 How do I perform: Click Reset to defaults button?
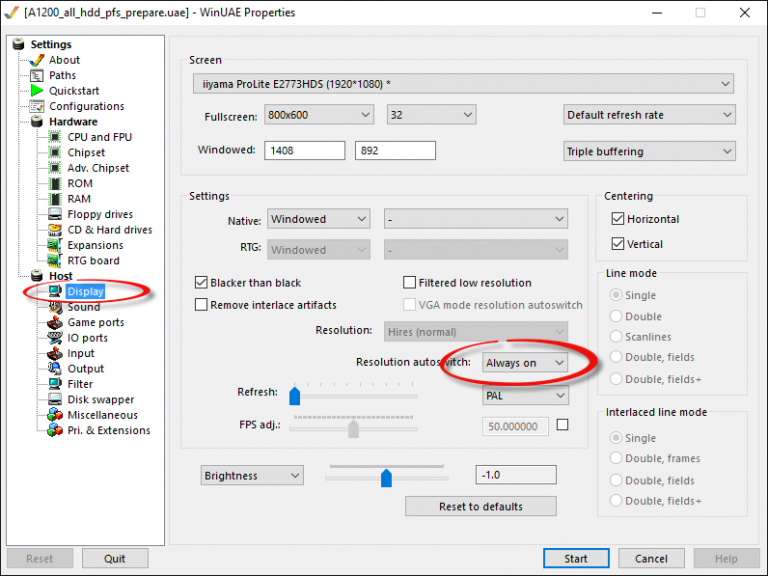tap(480, 506)
